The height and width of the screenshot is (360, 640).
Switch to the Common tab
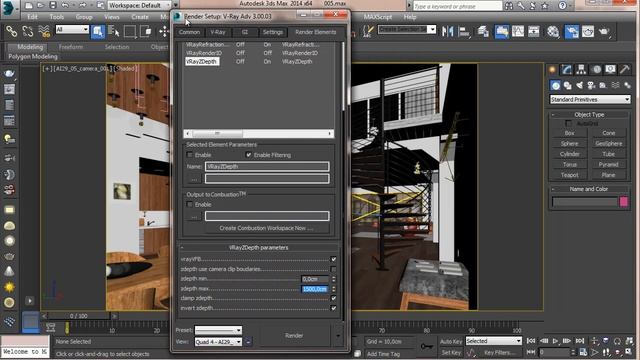[x=189, y=32]
